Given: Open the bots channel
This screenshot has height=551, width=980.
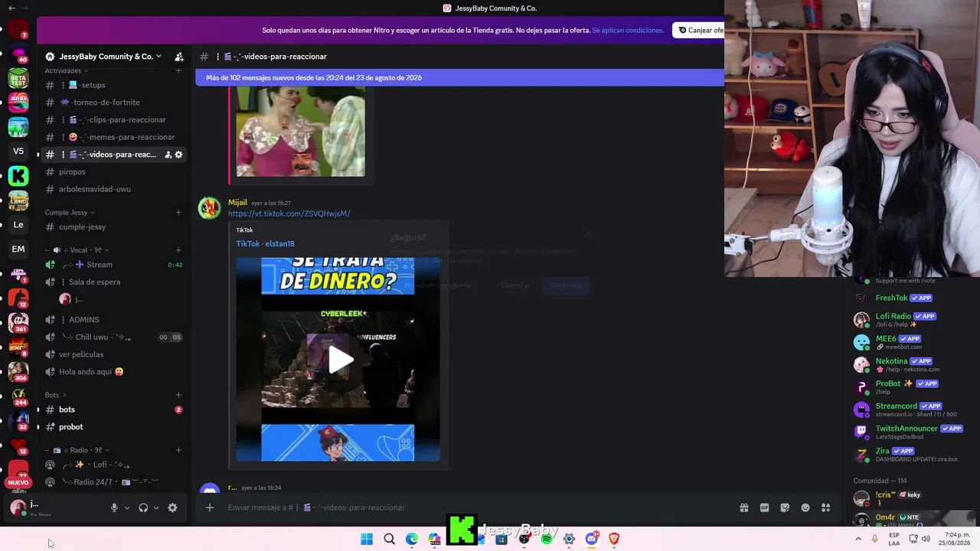Looking at the screenshot, I should point(113,409).
